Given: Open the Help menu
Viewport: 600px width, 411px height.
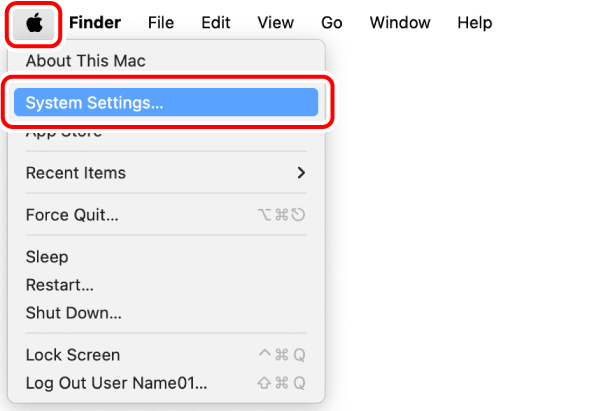Looking at the screenshot, I should [474, 23].
